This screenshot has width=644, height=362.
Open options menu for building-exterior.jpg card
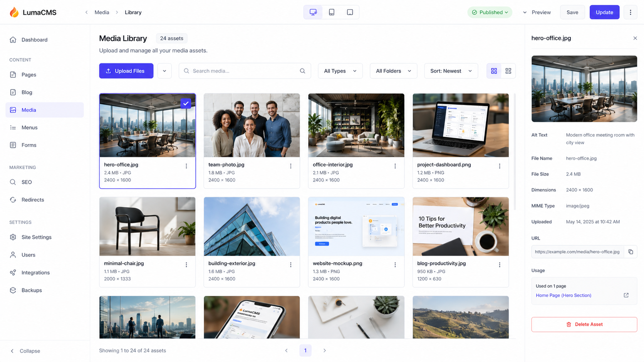291,265
